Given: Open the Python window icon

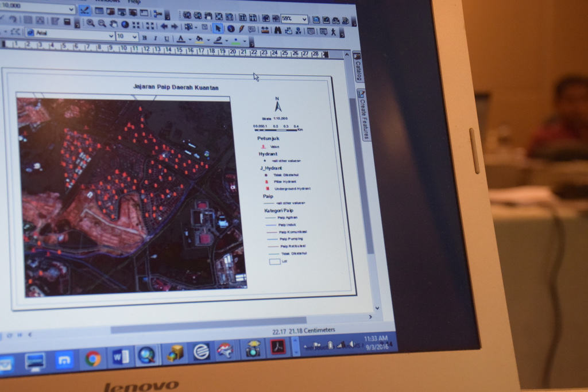Looking at the screenshot, I should [144, 13].
